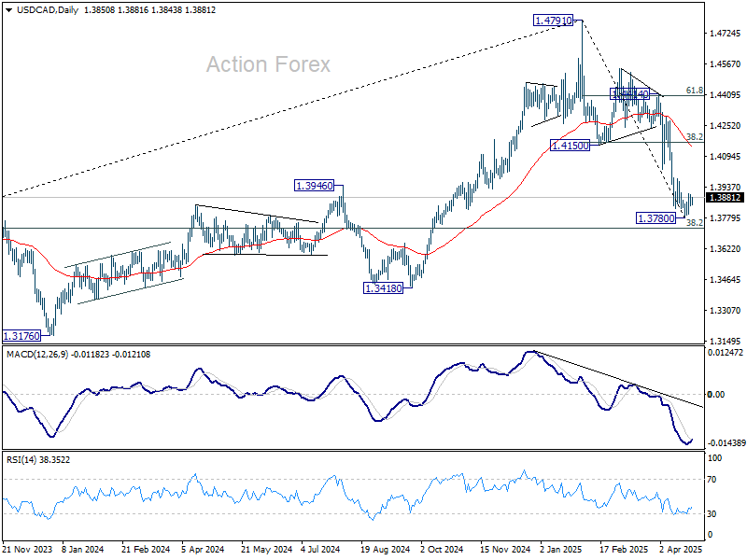Click the 1.34180 price label
This screenshot has height=560, width=747.
point(383,288)
